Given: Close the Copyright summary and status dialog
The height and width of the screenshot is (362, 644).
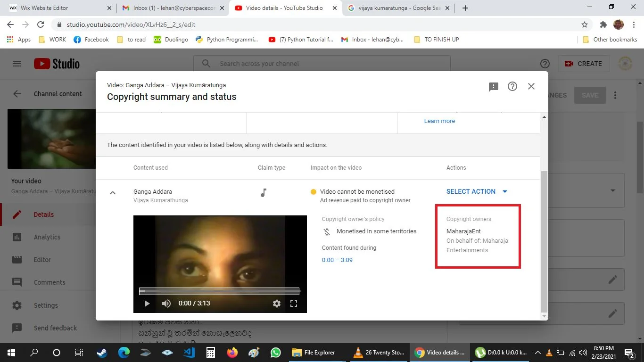Looking at the screenshot, I should coord(531,86).
